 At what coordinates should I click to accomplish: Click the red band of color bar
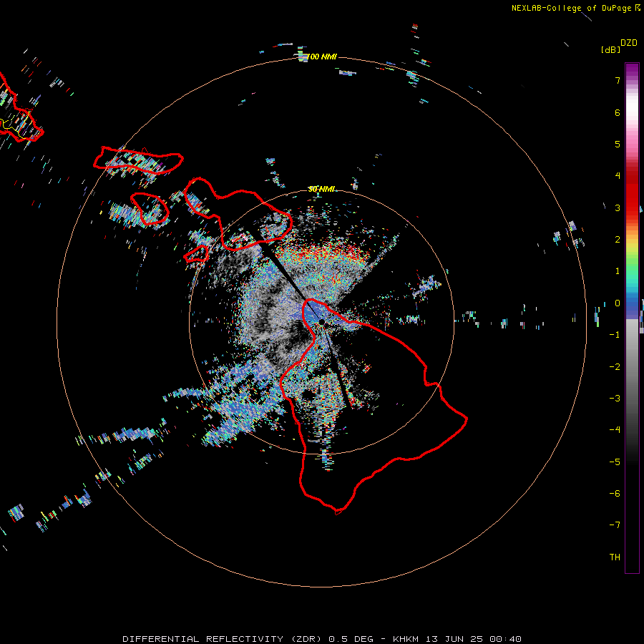(x=632, y=193)
